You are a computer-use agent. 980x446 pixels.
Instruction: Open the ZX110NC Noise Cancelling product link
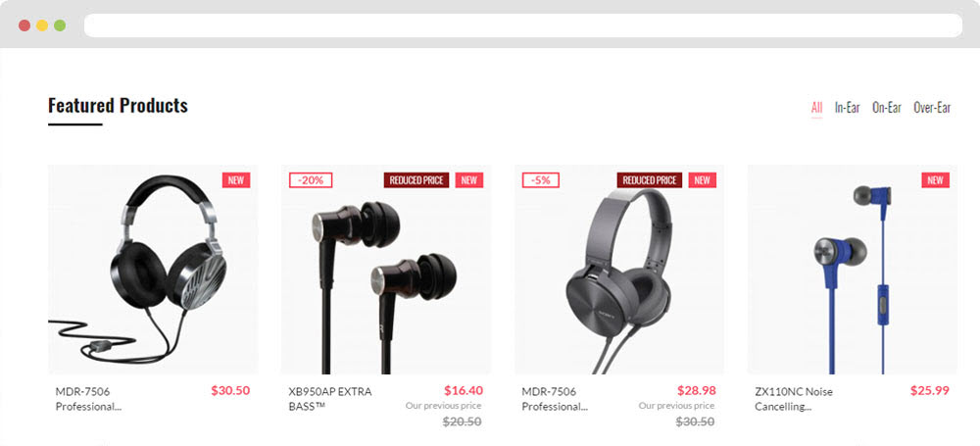[794, 399]
